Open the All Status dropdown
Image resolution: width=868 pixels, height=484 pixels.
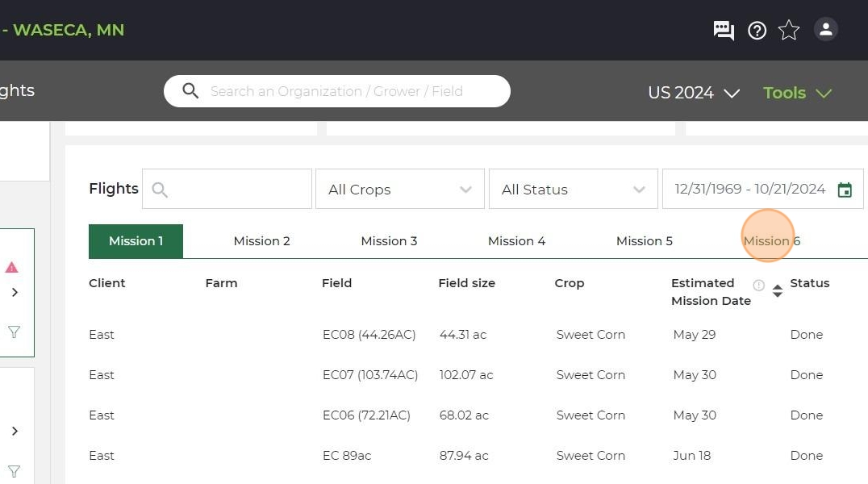573,190
